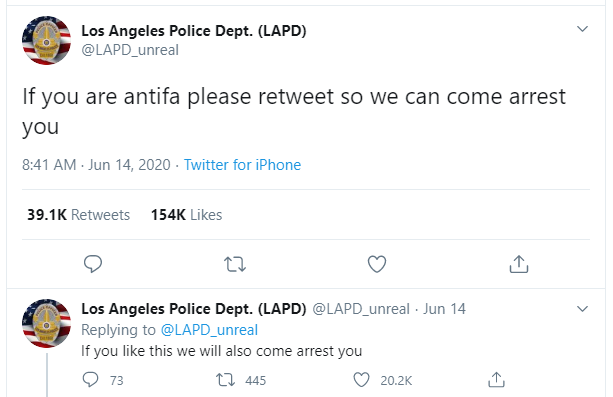Share the main tweet via the share icon

(x=519, y=264)
